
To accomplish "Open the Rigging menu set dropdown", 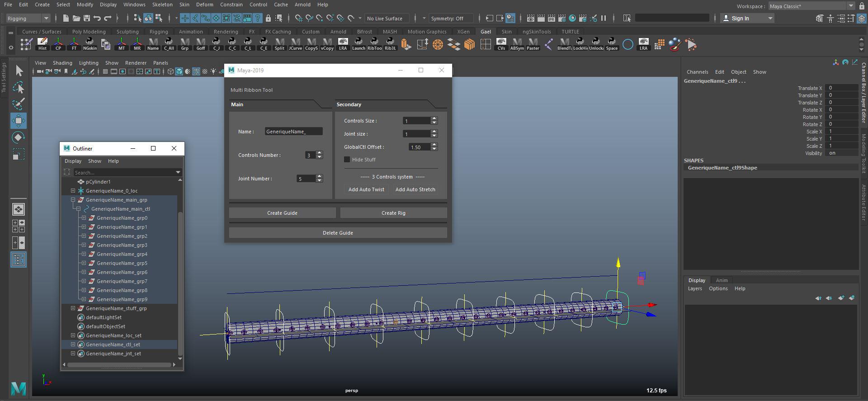I will (x=28, y=19).
